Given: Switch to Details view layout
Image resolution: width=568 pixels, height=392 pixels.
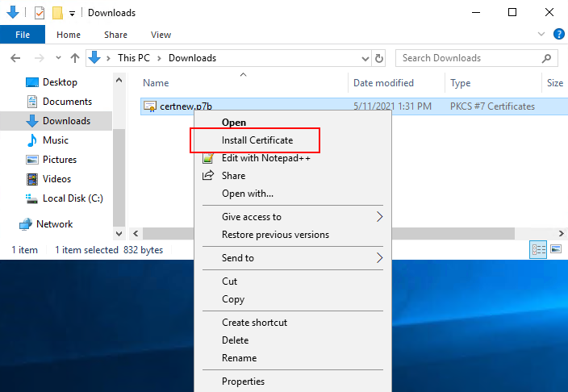Looking at the screenshot, I should [x=538, y=249].
